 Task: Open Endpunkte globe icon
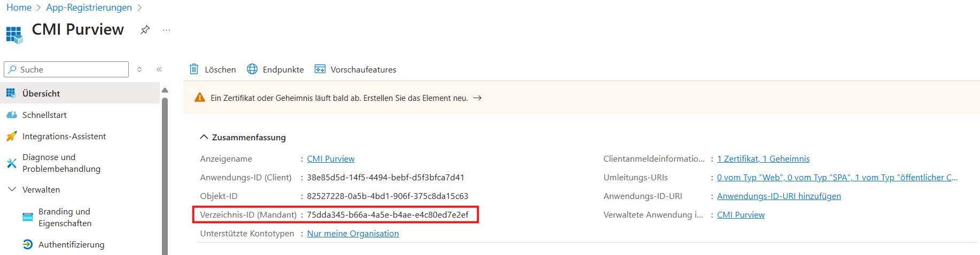[252, 69]
